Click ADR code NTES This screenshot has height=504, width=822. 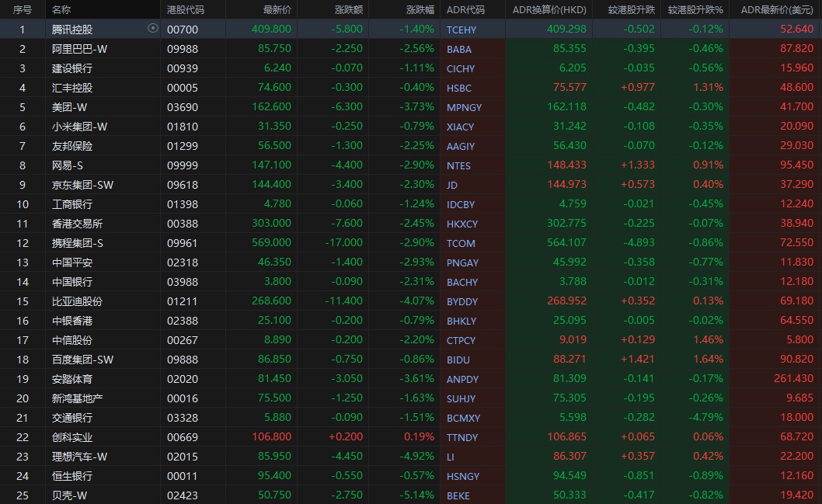point(458,165)
